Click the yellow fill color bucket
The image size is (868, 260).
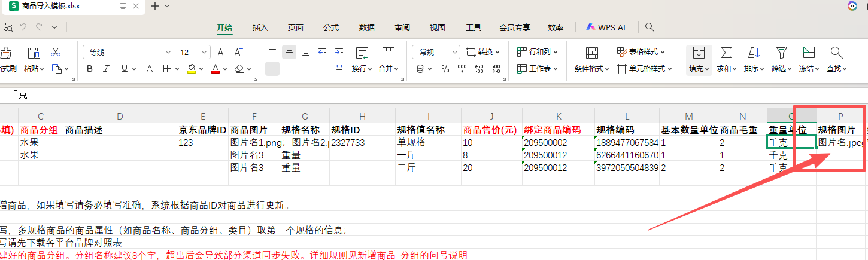pos(191,69)
